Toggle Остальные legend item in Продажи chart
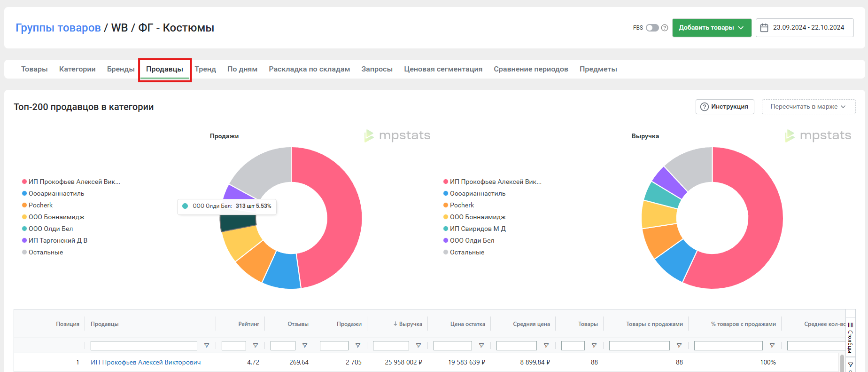This screenshot has width=868, height=372. tap(42, 252)
